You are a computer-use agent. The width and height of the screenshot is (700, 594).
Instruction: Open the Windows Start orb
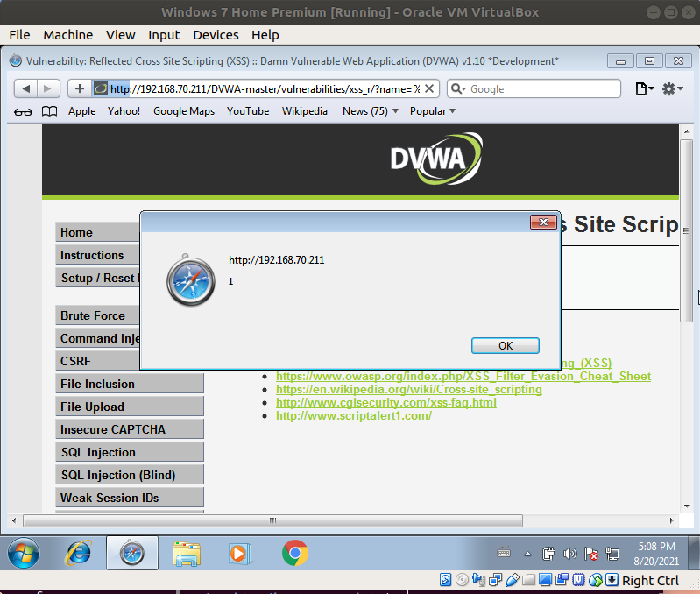(x=23, y=554)
